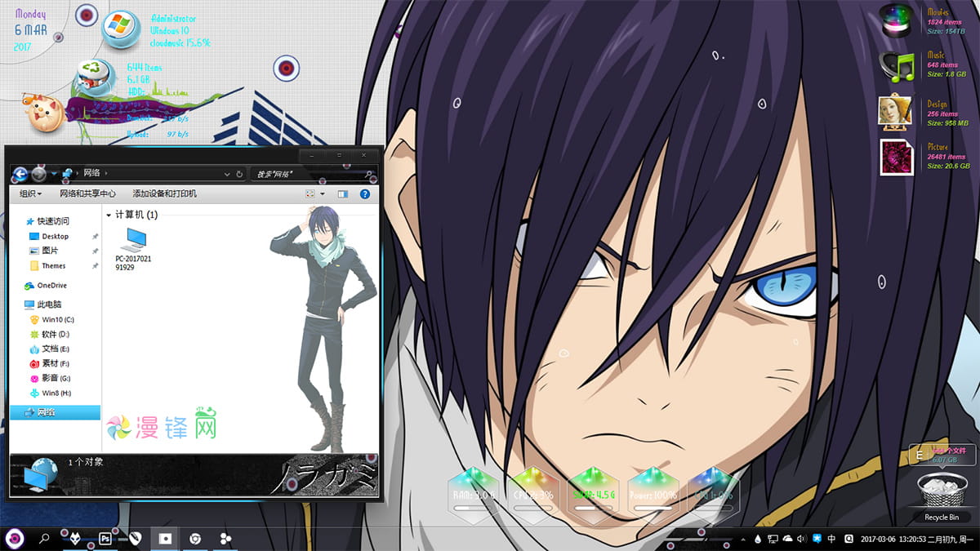Collapse the 计算机 (1) group
This screenshot has width=980, height=551.
[109, 215]
